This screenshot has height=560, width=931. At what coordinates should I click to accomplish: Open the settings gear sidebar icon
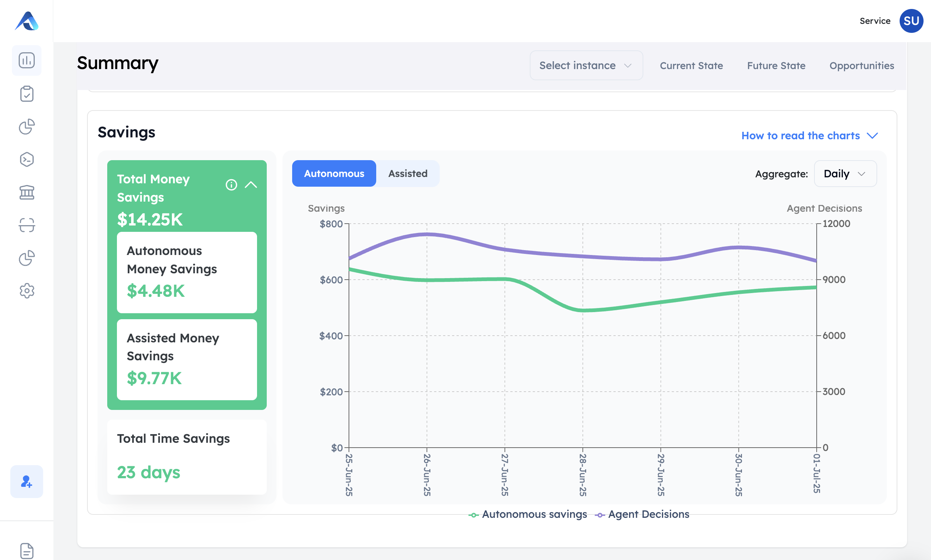27,291
